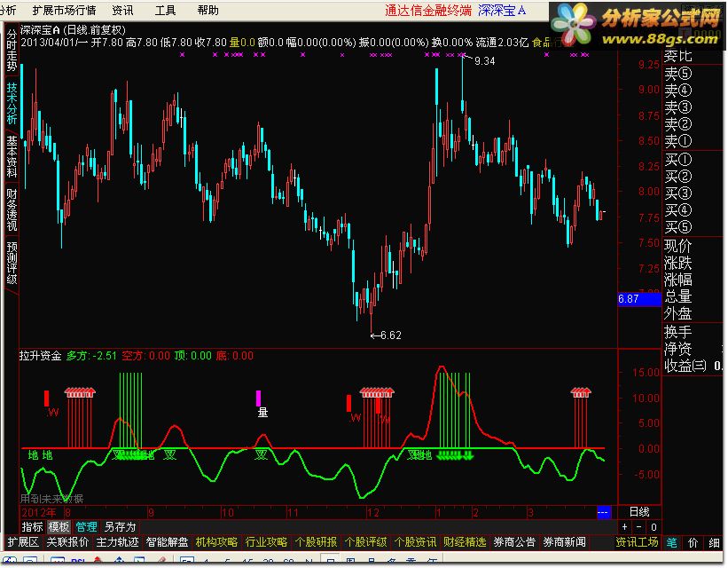Open the 财经精选 tab
Screen dimensions: 728x568
tap(465, 542)
